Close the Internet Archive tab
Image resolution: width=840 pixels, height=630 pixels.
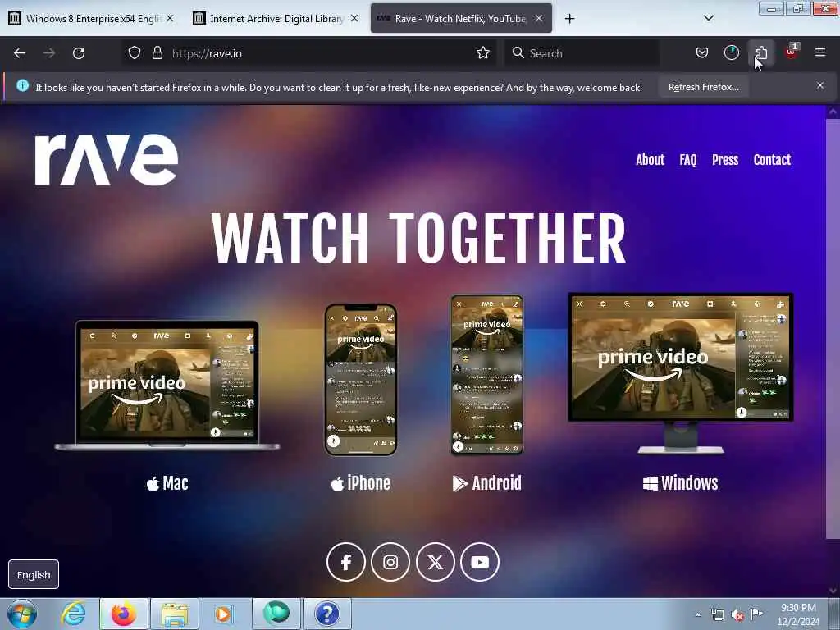pos(354,18)
